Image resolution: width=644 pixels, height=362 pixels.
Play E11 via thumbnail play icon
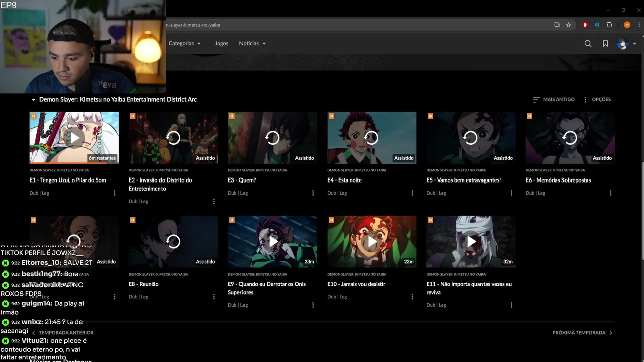coord(470,242)
